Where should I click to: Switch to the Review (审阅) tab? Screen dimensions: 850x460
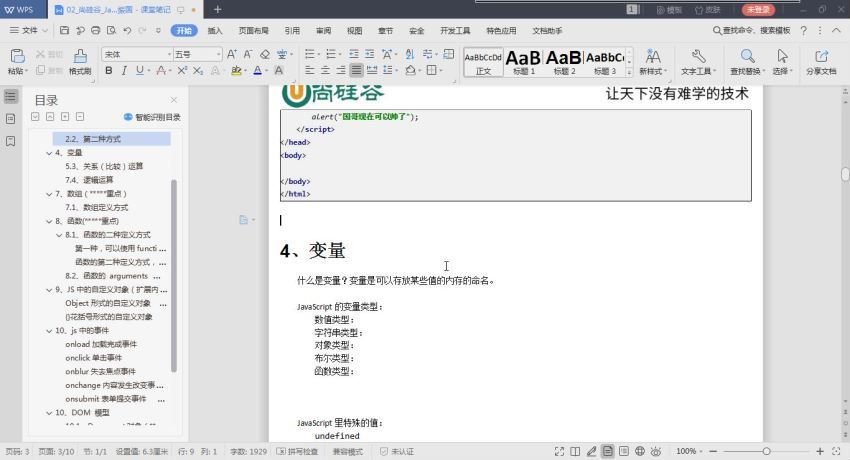click(x=324, y=31)
